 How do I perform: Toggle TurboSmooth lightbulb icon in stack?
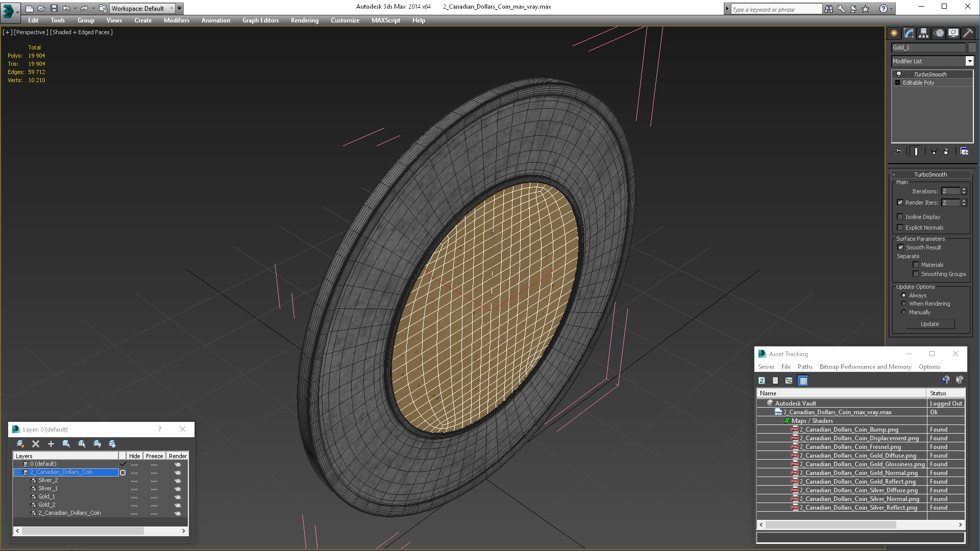point(899,74)
